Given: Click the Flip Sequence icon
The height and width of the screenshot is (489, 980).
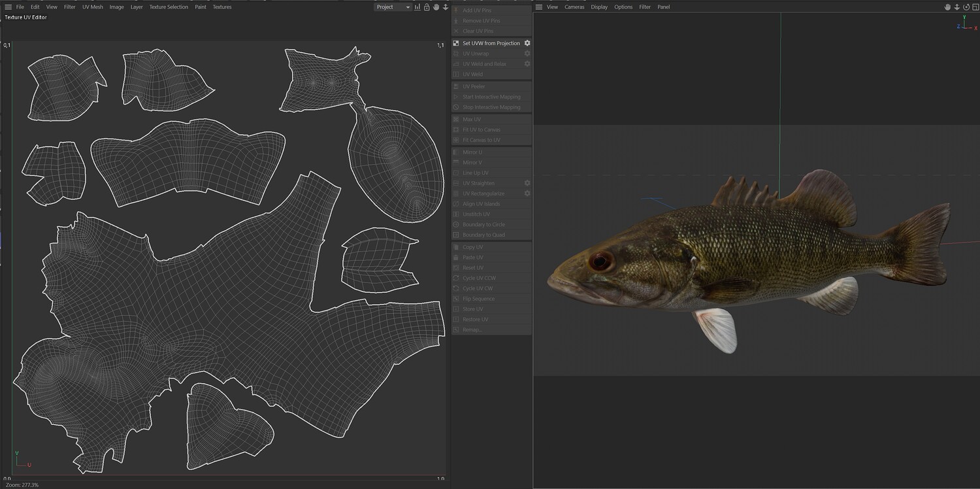Looking at the screenshot, I should click(x=456, y=299).
